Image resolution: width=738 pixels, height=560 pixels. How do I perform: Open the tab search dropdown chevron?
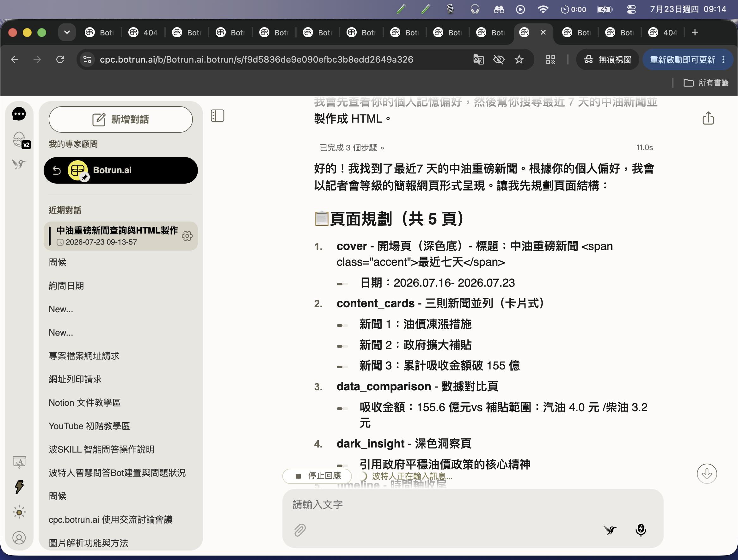pyautogui.click(x=67, y=32)
